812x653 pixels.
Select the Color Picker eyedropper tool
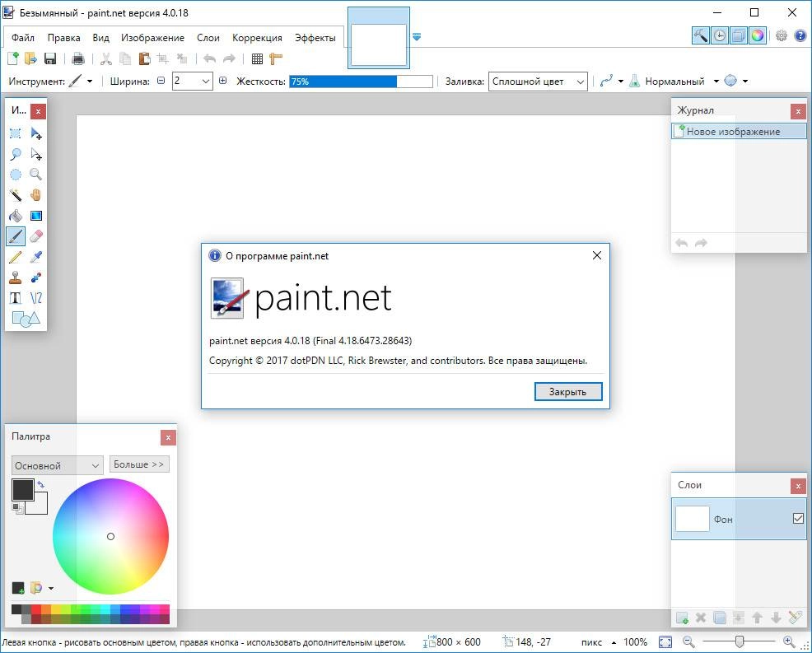(x=35, y=257)
